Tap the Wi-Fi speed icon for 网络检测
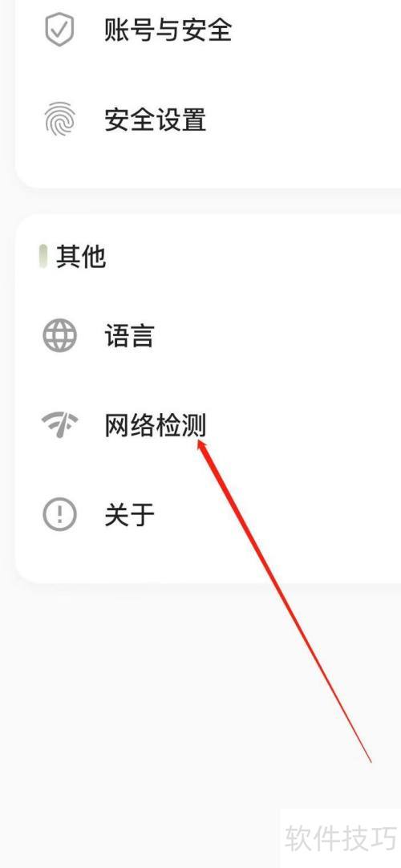Screen dimensions: 401x868 [x=59, y=425]
